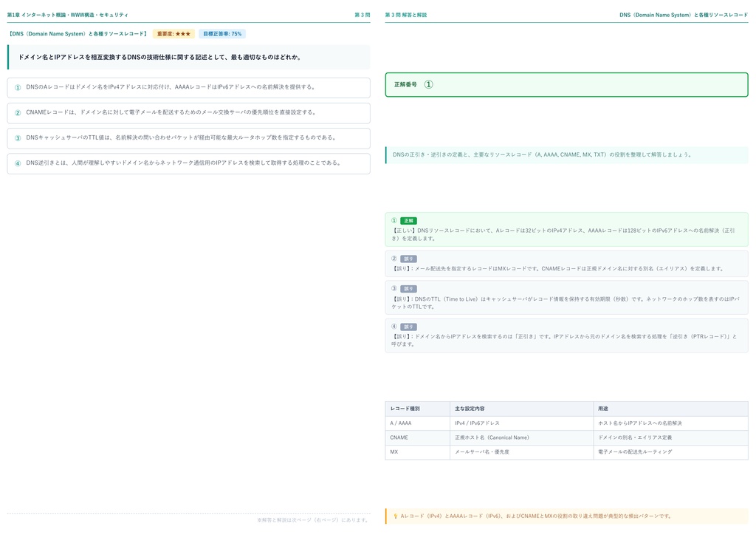This screenshot has width=756, height=535.
Task: Click the 正解番号 ① answer box
Action: click(x=566, y=84)
